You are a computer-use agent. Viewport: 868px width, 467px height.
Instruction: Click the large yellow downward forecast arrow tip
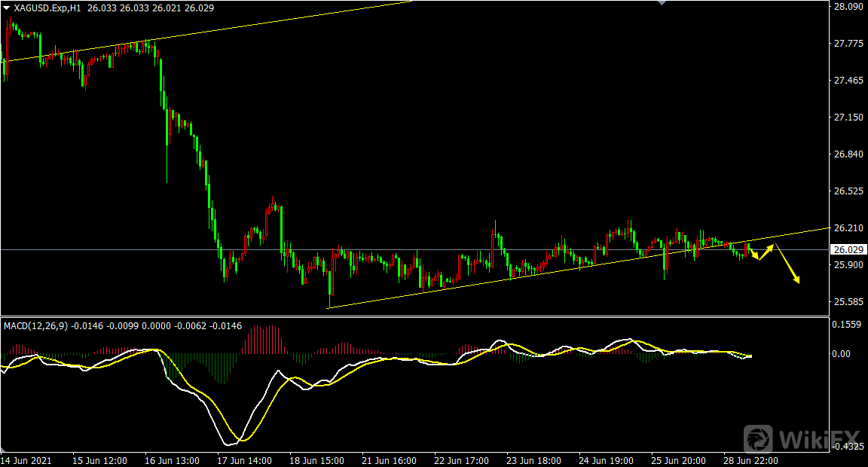pyautogui.click(x=796, y=281)
